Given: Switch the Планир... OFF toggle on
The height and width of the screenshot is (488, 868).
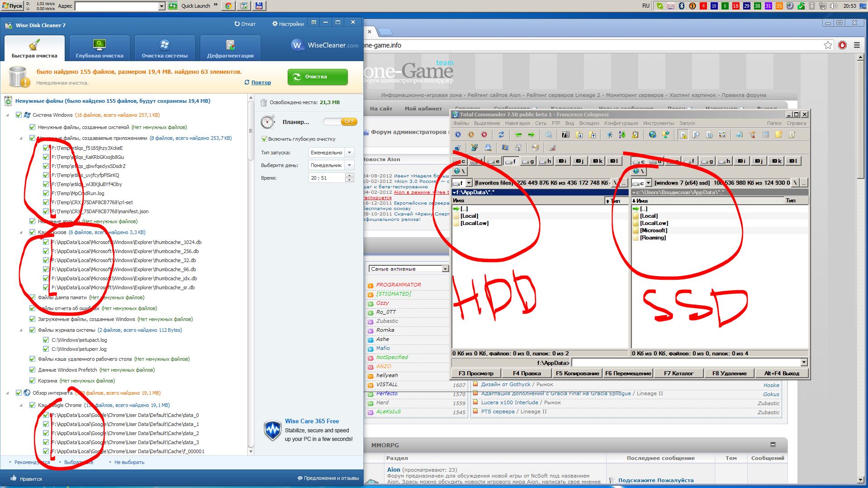Looking at the screenshot, I should (x=340, y=122).
